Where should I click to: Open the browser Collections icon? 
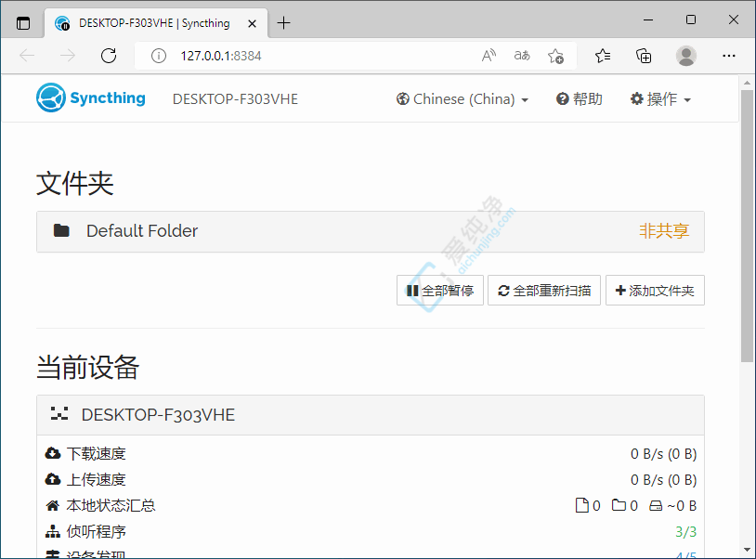tap(644, 56)
